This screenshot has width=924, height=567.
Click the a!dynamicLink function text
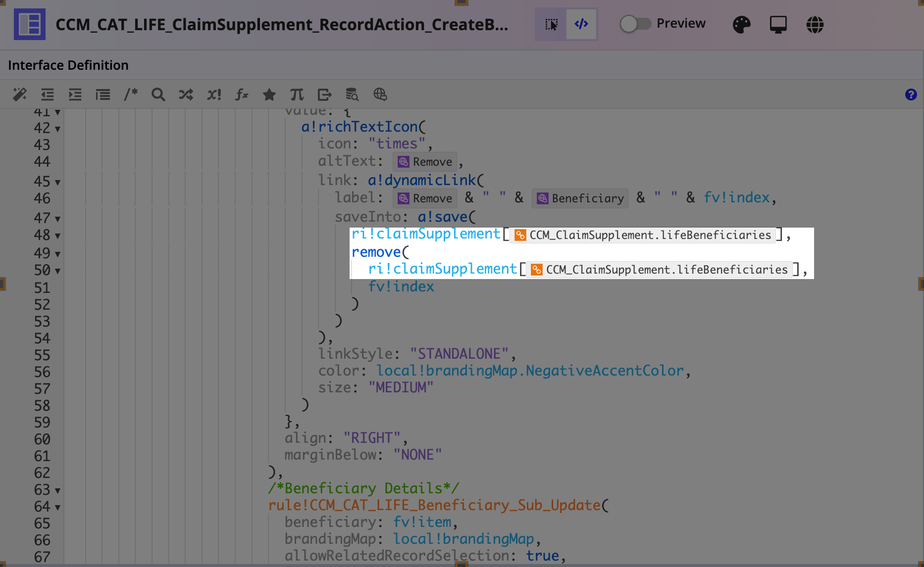coord(421,180)
